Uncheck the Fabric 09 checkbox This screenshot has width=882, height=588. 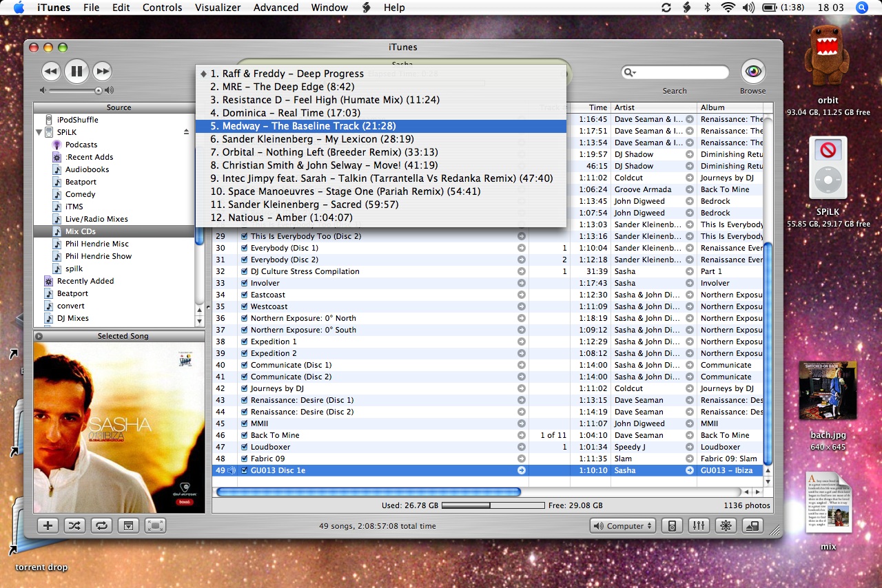(x=244, y=459)
